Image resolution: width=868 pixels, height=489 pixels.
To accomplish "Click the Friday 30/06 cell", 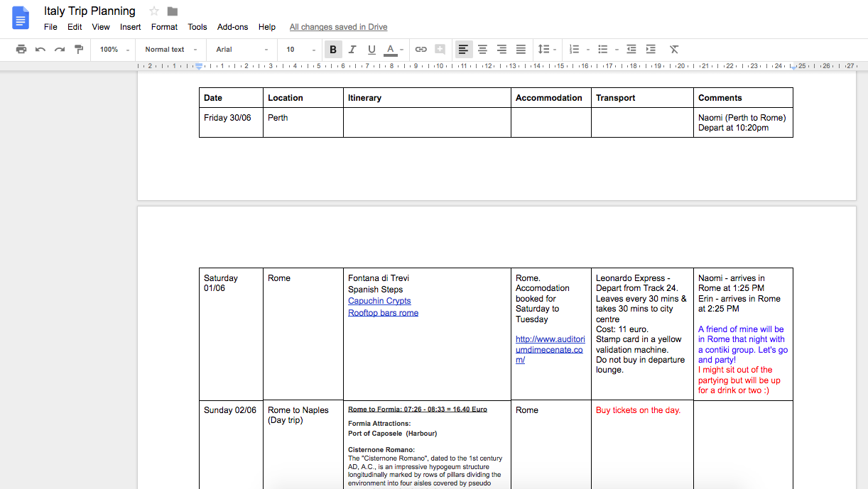I will pyautogui.click(x=231, y=122).
